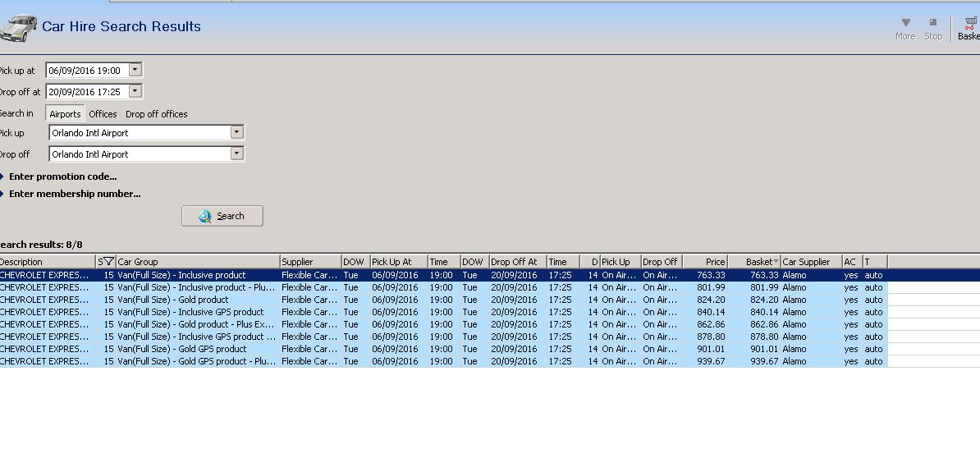Viewport: 980px width, 449px height.
Task: Select the Airports search tab
Action: [x=65, y=114]
